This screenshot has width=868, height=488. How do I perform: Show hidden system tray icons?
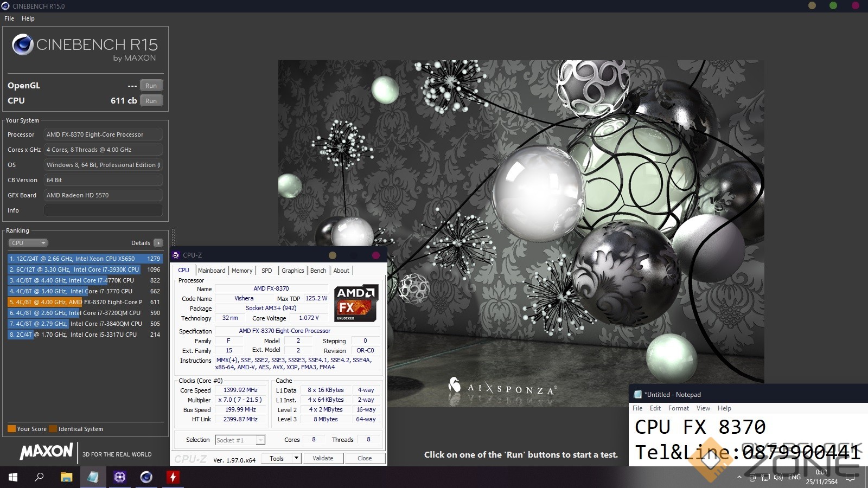tap(739, 478)
